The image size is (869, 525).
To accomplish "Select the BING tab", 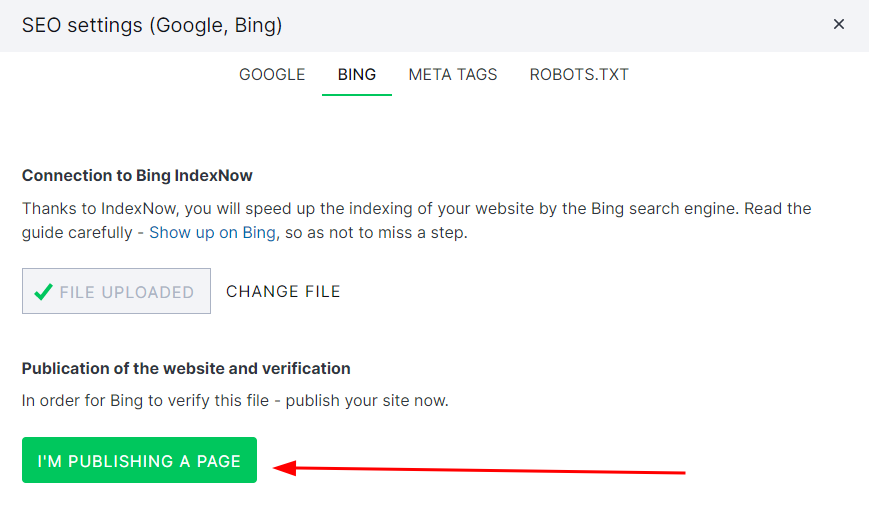I will point(357,75).
